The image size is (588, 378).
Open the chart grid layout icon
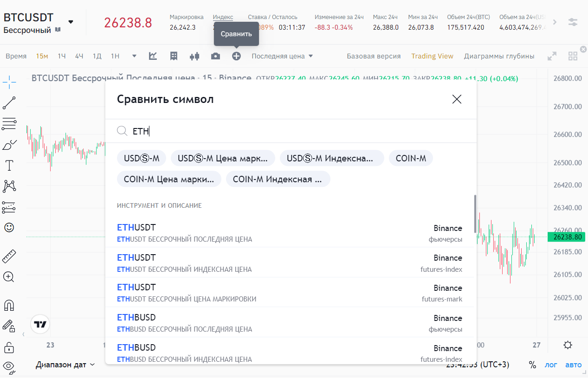573,56
